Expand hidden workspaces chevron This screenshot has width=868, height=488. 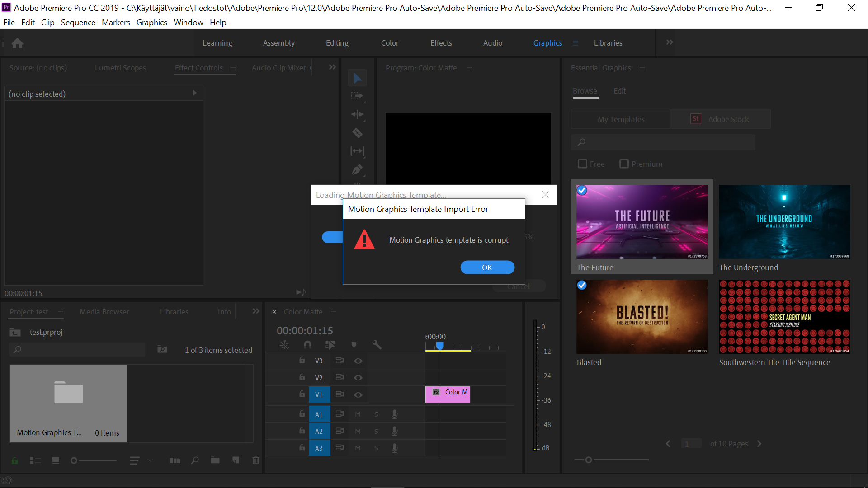pyautogui.click(x=670, y=42)
